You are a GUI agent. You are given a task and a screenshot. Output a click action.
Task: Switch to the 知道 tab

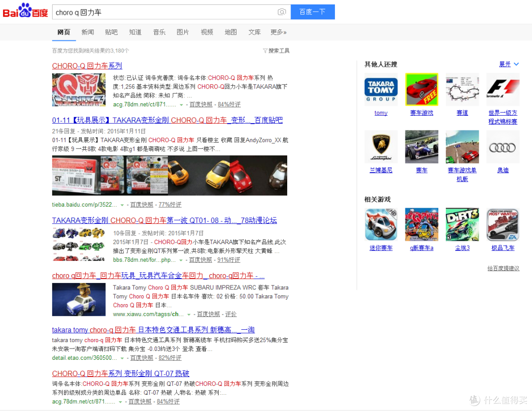pos(135,32)
